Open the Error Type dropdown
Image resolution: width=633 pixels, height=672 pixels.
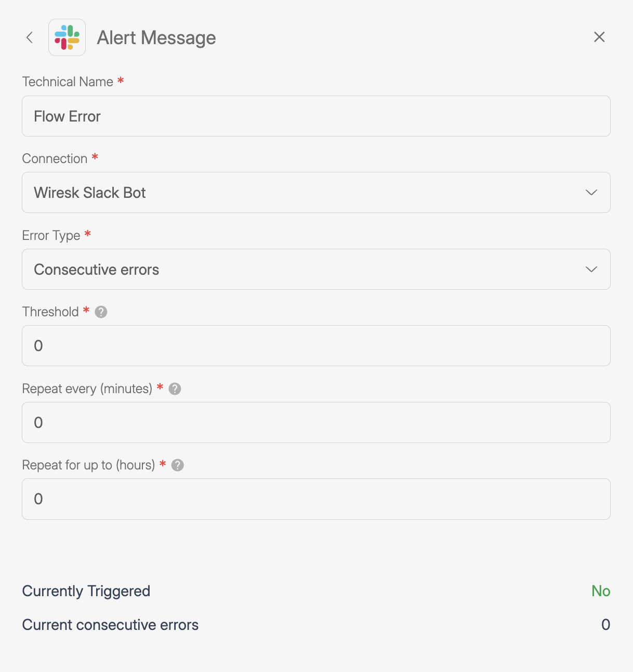(x=315, y=270)
